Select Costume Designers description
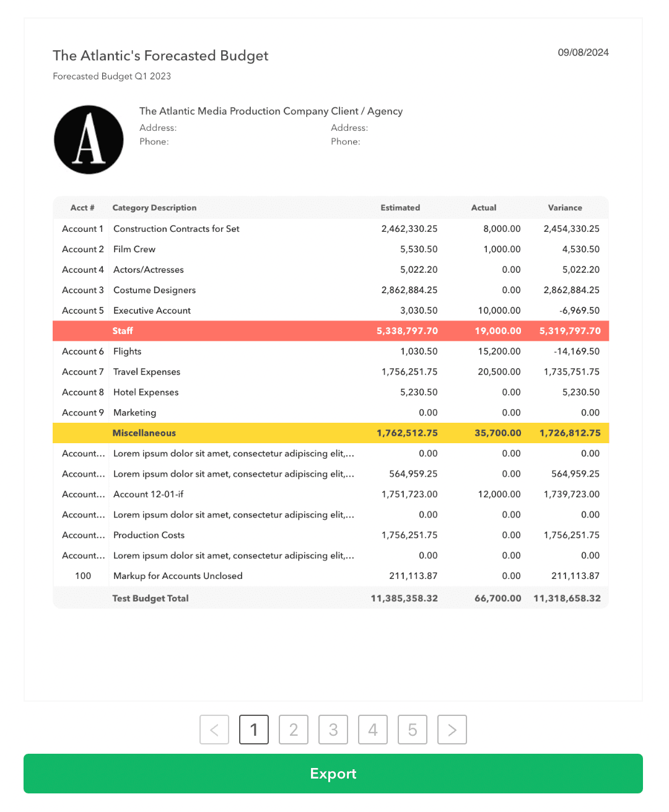669x812 pixels. [154, 290]
